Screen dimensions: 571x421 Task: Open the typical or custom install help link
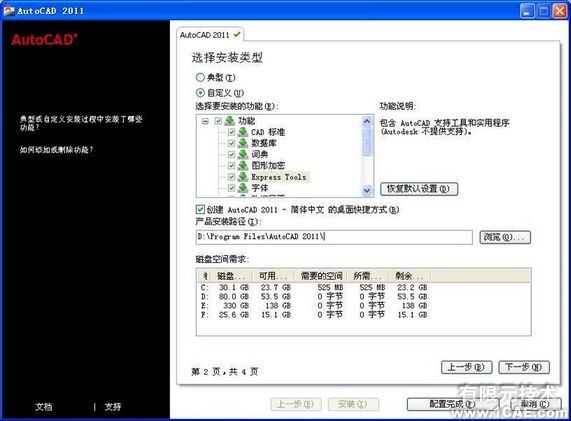81,123
